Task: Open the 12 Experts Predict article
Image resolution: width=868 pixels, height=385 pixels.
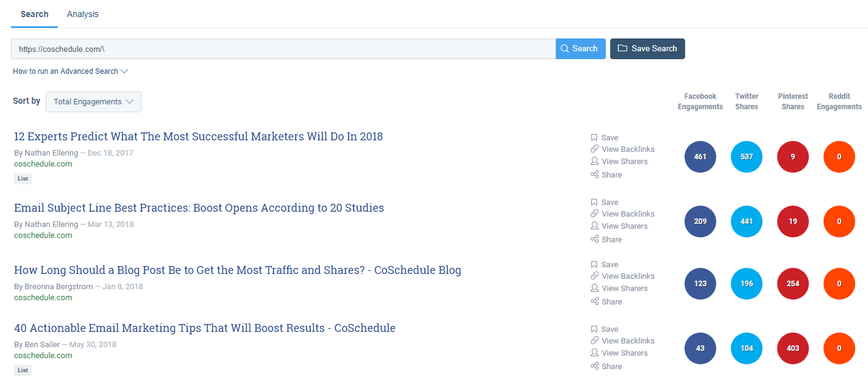Action: [198, 137]
